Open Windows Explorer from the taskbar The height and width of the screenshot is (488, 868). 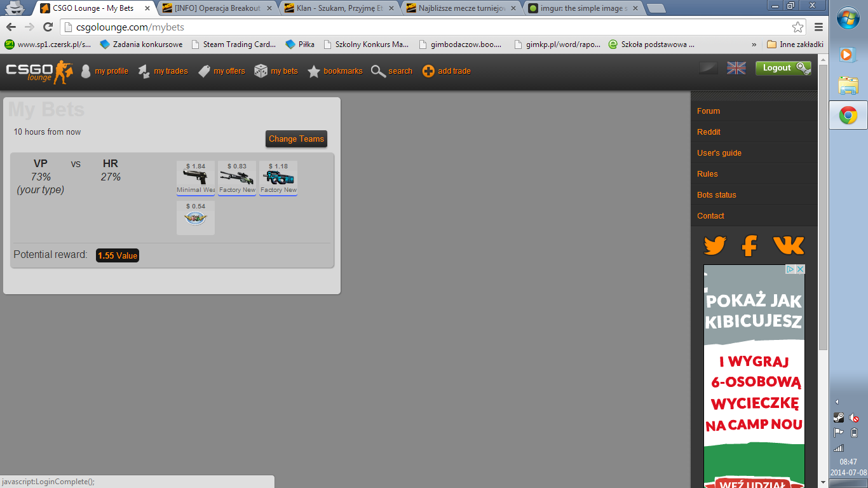848,85
